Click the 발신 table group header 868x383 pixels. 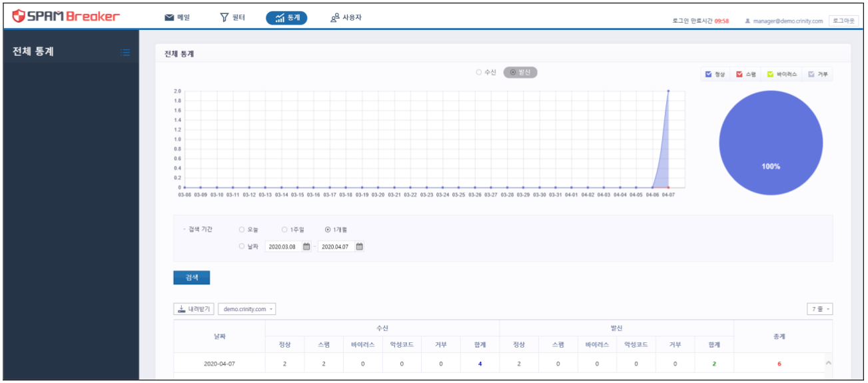(x=616, y=328)
